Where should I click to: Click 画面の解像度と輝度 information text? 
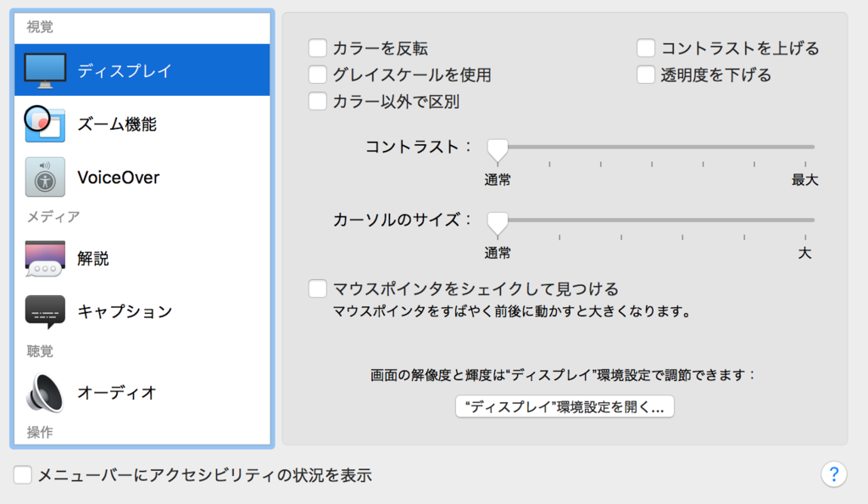[563, 376]
